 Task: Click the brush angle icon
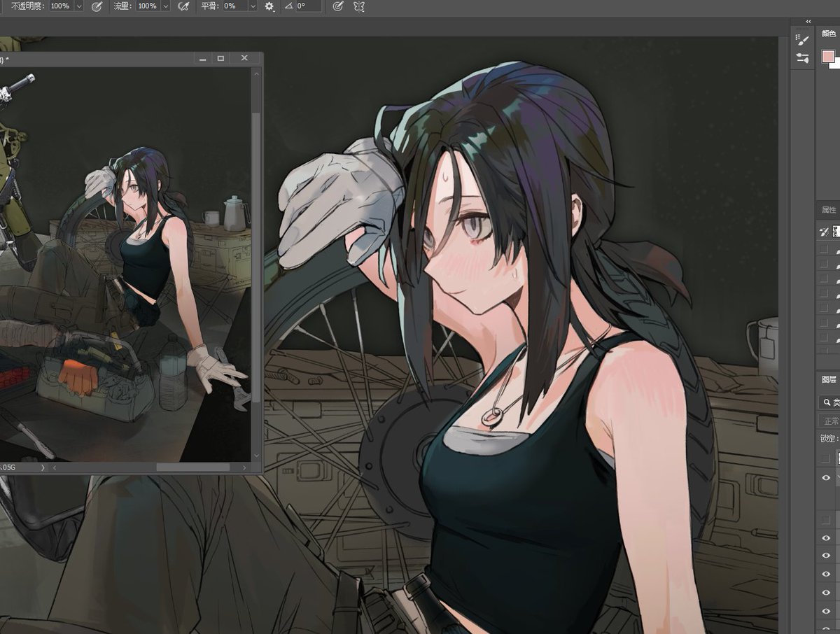point(288,6)
